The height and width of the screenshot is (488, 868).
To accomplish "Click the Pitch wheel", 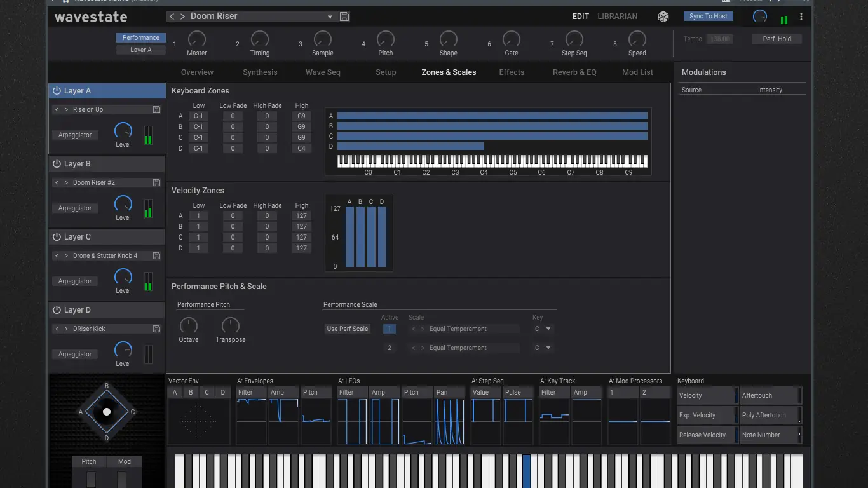I will (x=91, y=480).
